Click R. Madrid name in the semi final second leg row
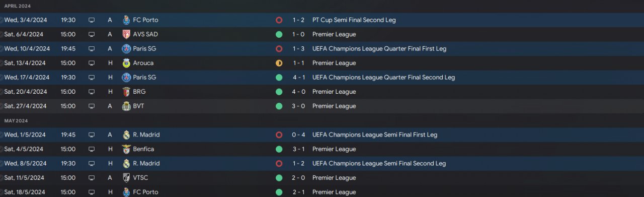This screenshot has height=197, width=644. click(146, 163)
